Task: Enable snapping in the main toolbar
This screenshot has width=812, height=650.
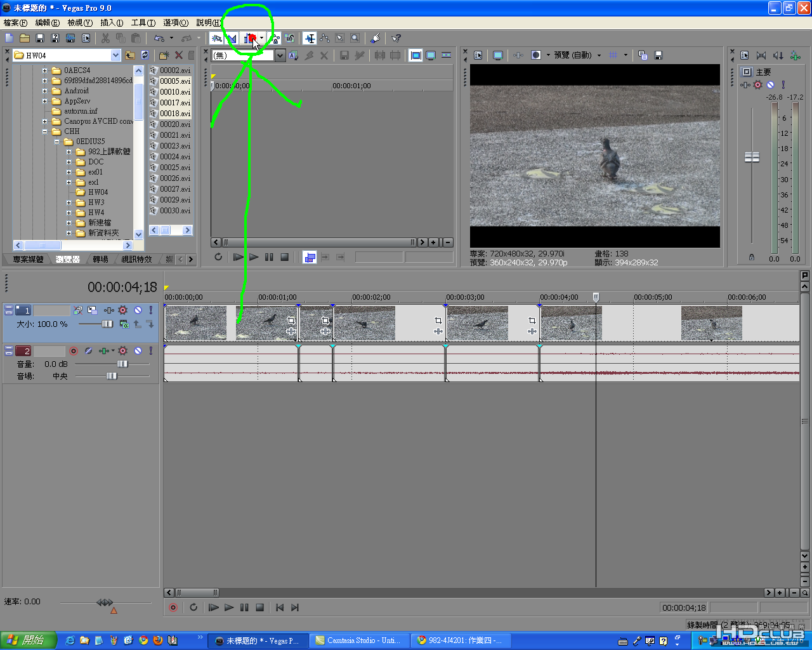Action: click(x=217, y=39)
